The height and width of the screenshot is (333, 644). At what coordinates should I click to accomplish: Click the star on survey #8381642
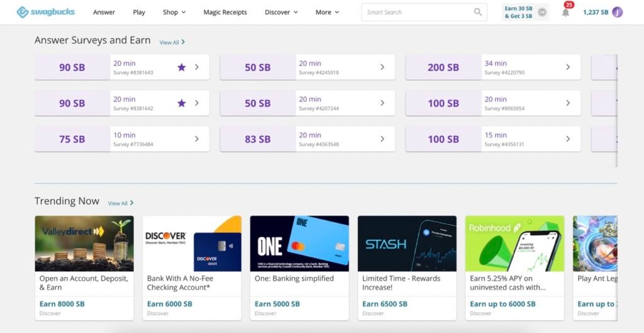tap(182, 103)
